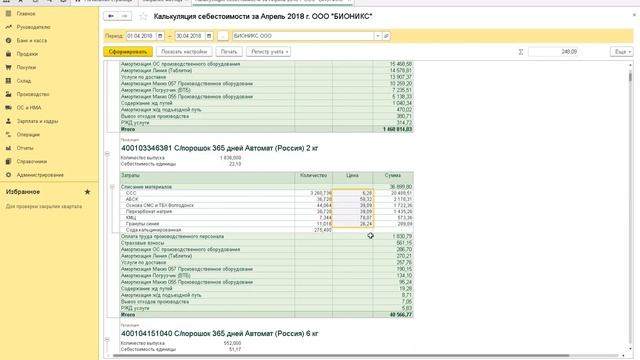Select heading 400103346381 С/порошок 365 дней 2 кг

(x=220, y=148)
